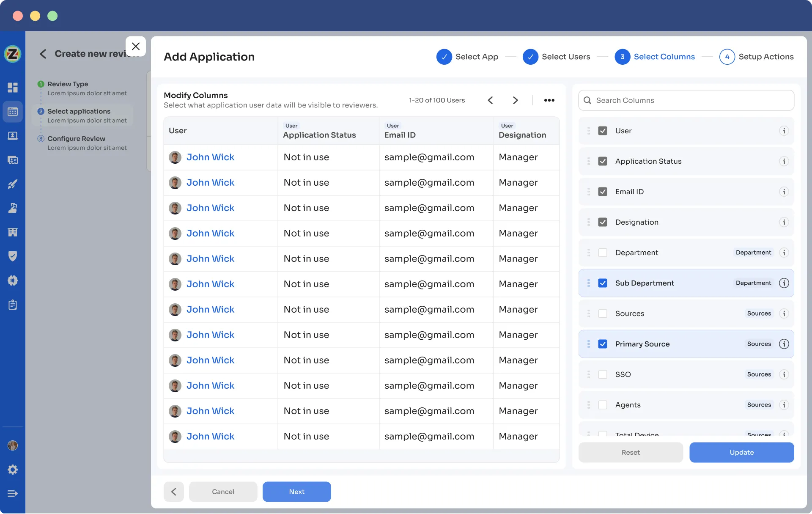Image resolution: width=812 pixels, height=514 pixels.
Task: Check the Agents column checkbox
Action: tap(603, 405)
